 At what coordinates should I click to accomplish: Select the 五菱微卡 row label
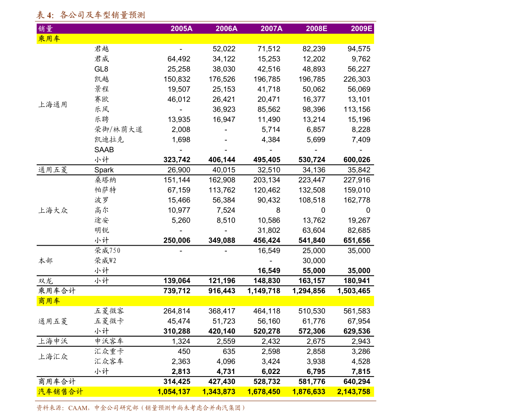click(109, 321)
